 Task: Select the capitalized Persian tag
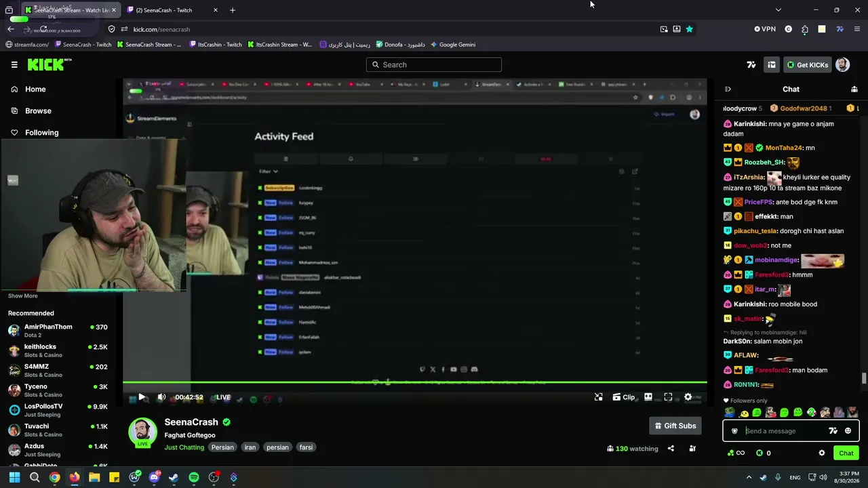[222, 447]
